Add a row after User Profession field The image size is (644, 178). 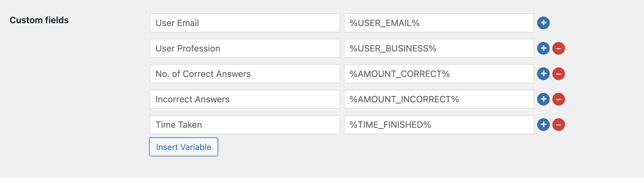(543, 48)
